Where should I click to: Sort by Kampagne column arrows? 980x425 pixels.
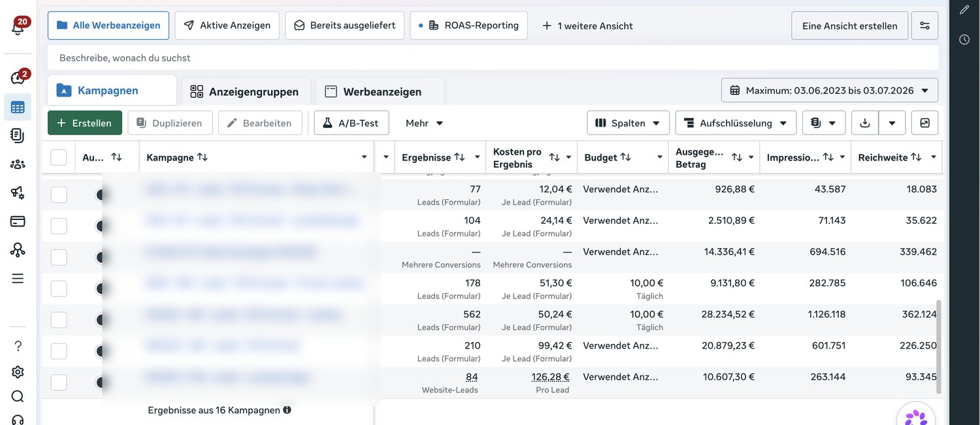pos(203,157)
